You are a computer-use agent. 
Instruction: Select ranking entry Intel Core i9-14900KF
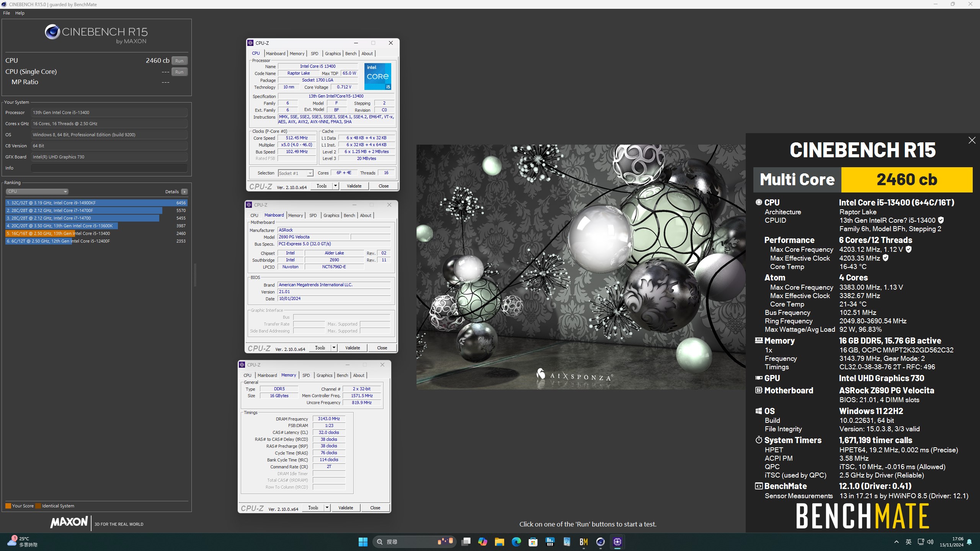pyautogui.click(x=96, y=203)
